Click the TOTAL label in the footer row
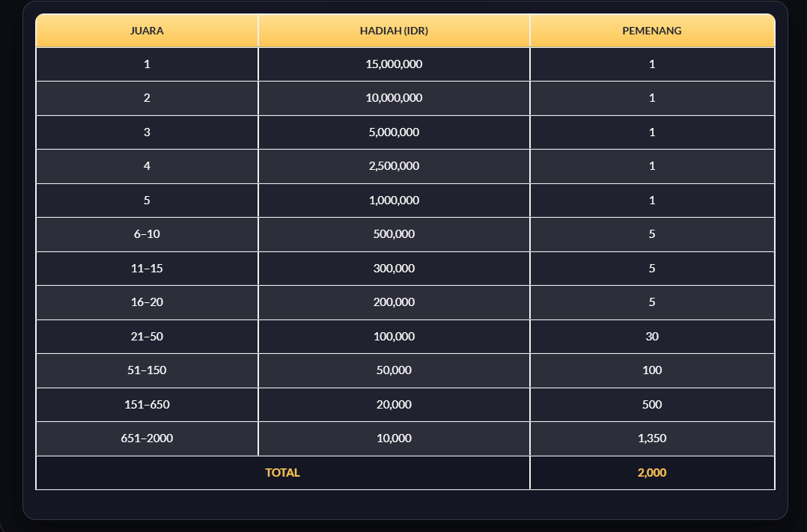Screen dimensions: 807x532 282,473
